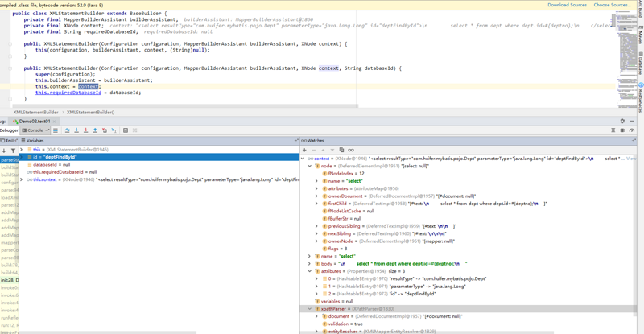Click the Trace Current Stream Chain icon
644x334 pixels.
pyautogui.click(x=134, y=130)
